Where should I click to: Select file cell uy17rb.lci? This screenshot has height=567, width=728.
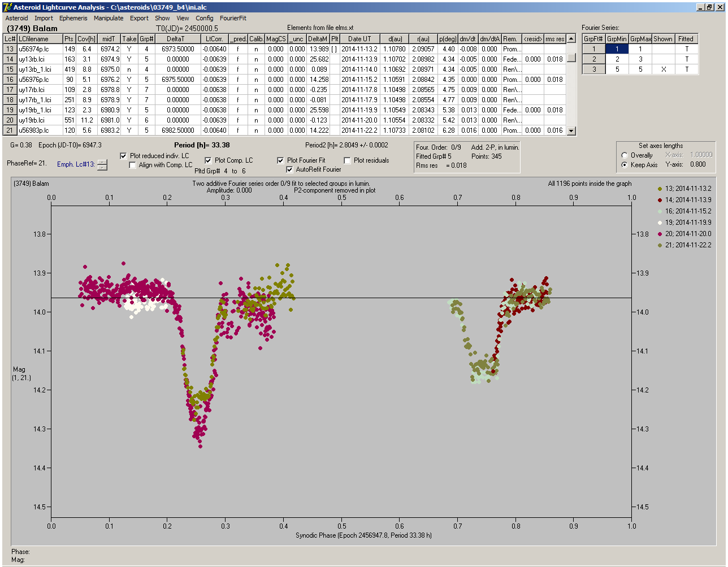pos(39,90)
